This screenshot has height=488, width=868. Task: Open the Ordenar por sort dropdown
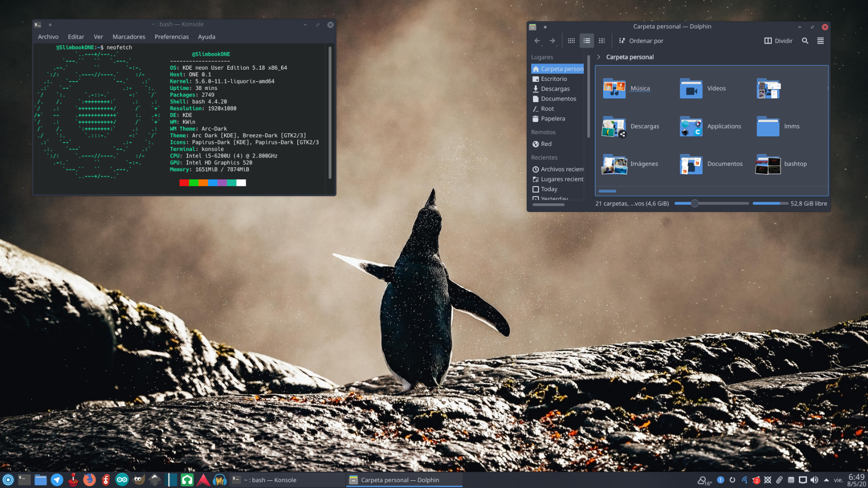[641, 41]
